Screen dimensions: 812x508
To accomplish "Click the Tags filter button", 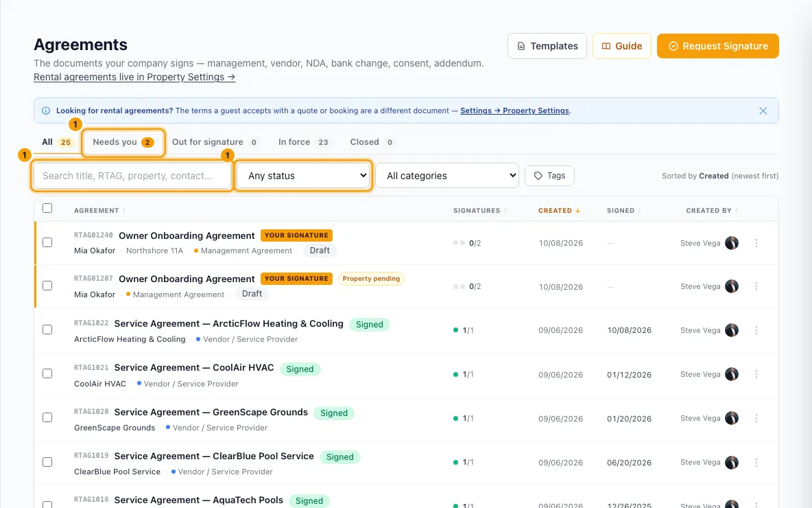I will (549, 176).
